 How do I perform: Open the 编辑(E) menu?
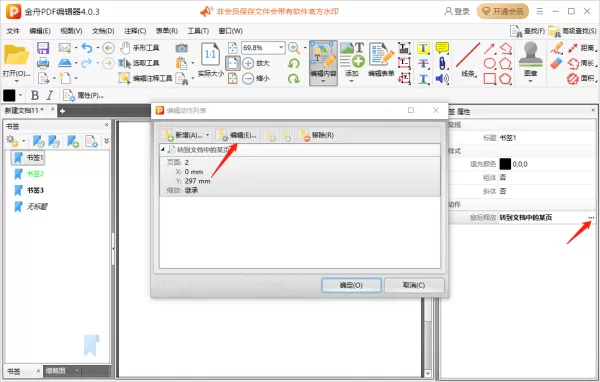pos(40,31)
